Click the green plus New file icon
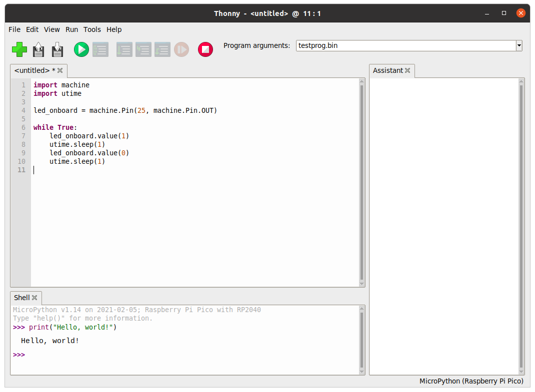Image resolution: width=535 pixels, height=392 pixels. point(19,49)
